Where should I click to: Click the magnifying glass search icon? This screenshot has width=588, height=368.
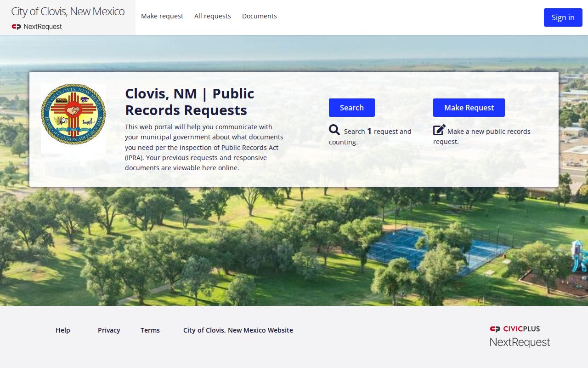pos(334,130)
